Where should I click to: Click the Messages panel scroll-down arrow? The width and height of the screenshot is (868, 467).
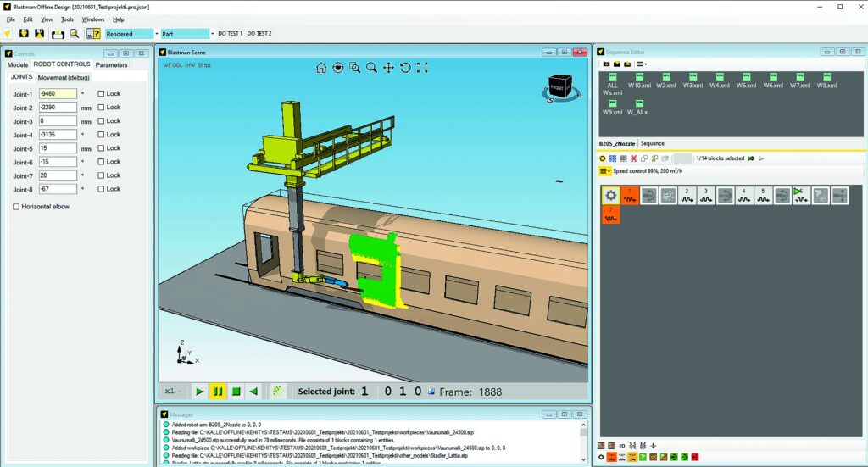click(583, 459)
